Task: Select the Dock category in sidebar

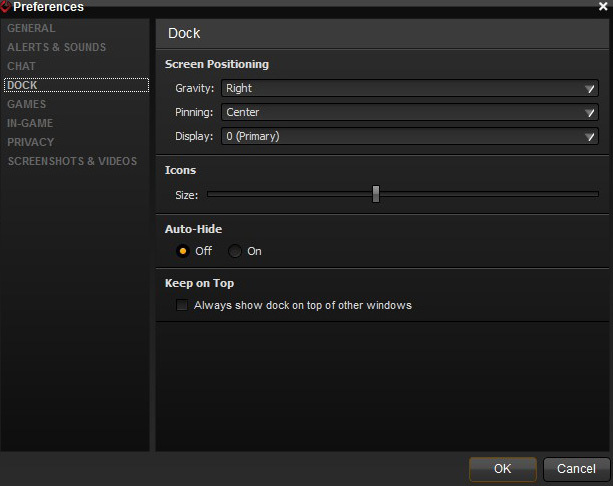Action: [x=22, y=85]
